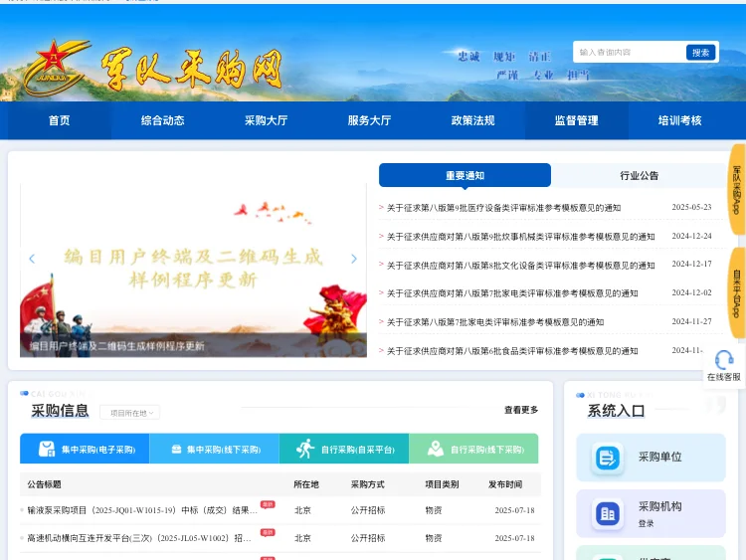Open the 自采平台App side tab
The image size is (746, 560).
point(736,293)
